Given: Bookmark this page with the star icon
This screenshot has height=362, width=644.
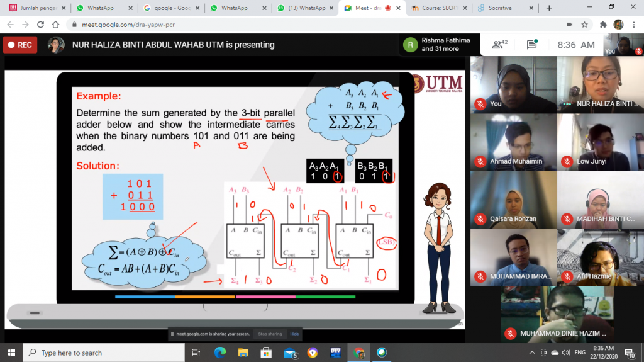Looking at the screenshot, I should [x=584, y=25].
